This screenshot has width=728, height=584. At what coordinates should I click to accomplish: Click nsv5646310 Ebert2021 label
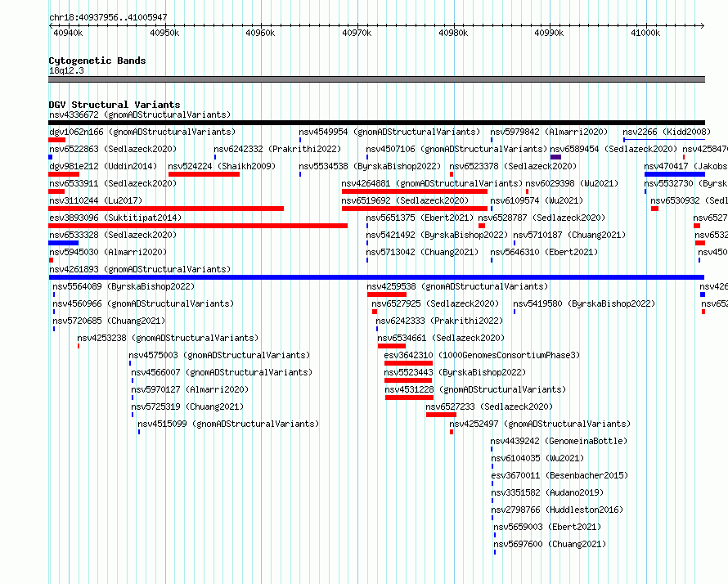click(544, 252)
